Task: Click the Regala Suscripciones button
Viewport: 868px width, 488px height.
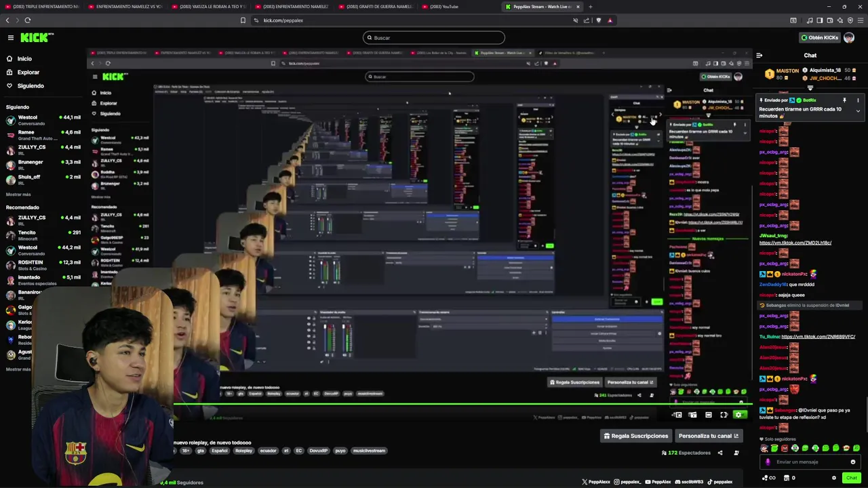Action: [636, 436]
